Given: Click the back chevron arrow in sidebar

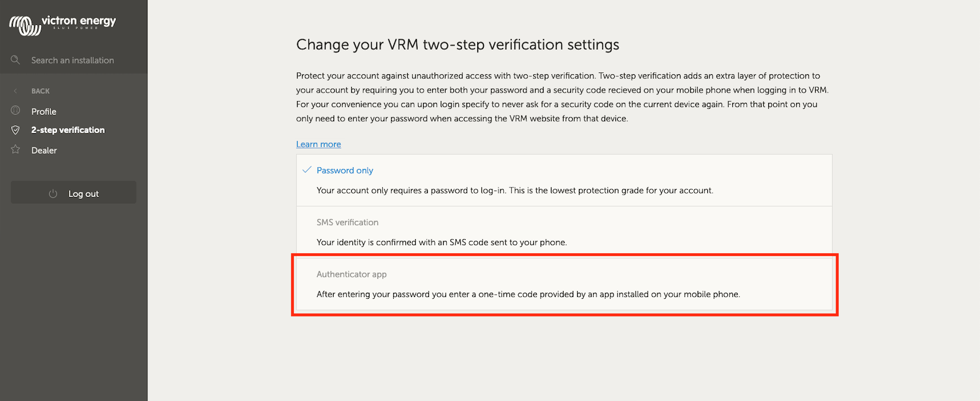Looking at the screenshot, I should point(15,91).
